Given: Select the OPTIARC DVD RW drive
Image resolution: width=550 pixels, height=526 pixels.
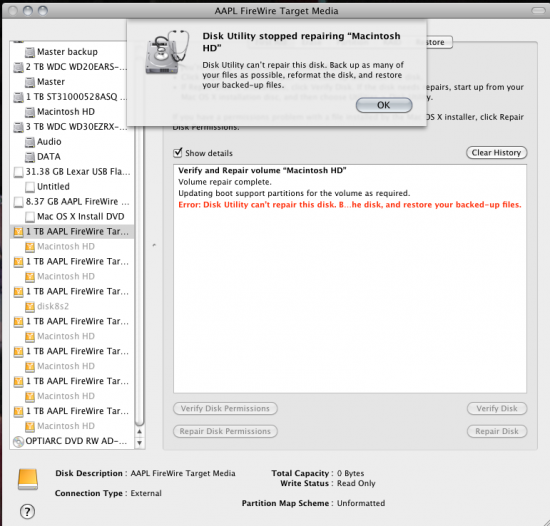Looking at the screenshot, I should coord(72,441).
